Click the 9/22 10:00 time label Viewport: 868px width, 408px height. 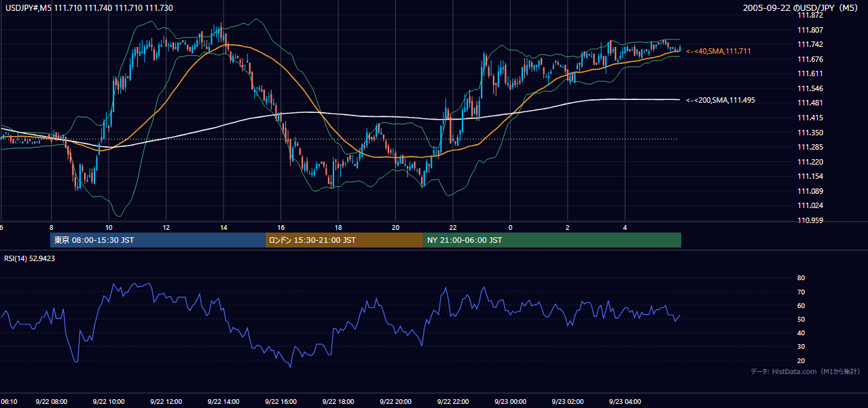point(109,402)
